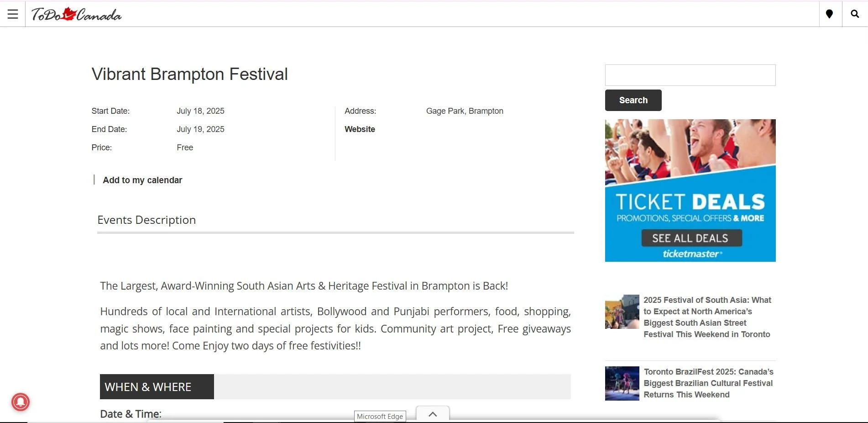Click Add to my calendar
The height and width of the screenshot is (423, 868).
[142, 180]
